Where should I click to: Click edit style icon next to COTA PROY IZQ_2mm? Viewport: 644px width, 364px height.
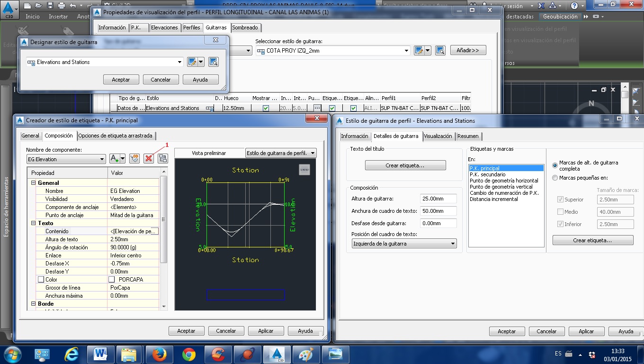[x=419, y=50]
